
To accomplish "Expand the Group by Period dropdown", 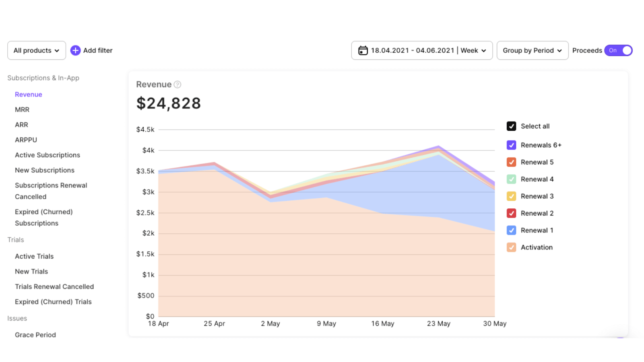I will [x=533, y=50].
